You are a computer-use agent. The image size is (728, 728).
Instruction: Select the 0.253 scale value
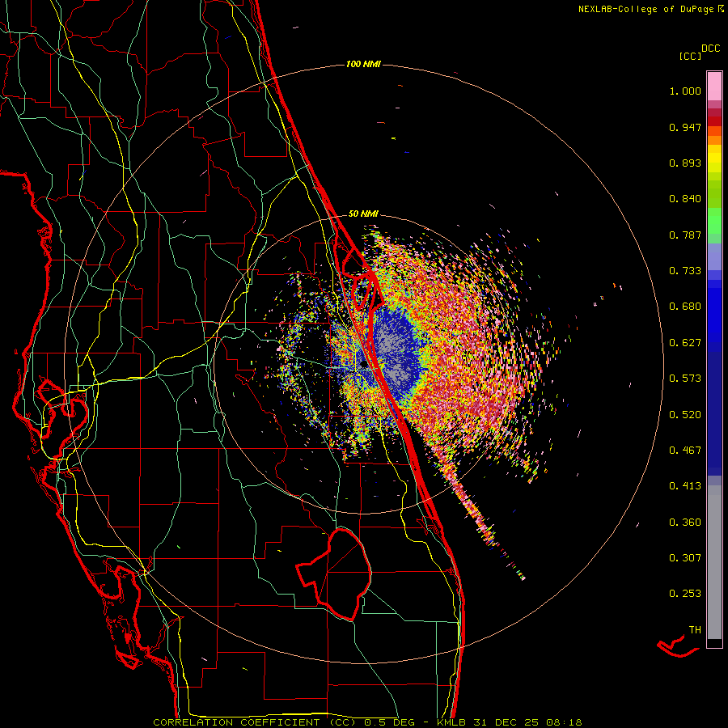[x=685, y=594]
